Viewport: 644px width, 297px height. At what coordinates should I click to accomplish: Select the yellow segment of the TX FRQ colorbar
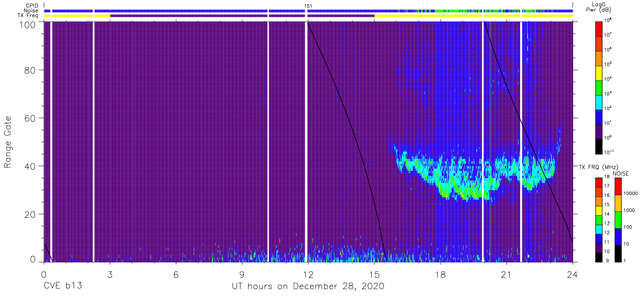[x=599, y=210]
